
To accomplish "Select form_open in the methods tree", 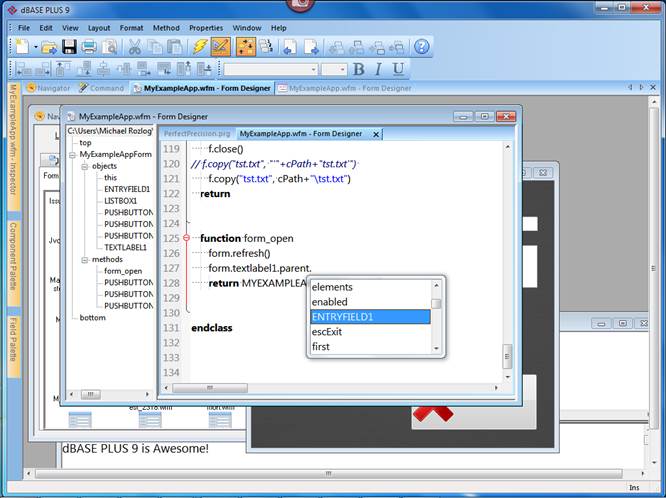I will click(x=123, y=270).
